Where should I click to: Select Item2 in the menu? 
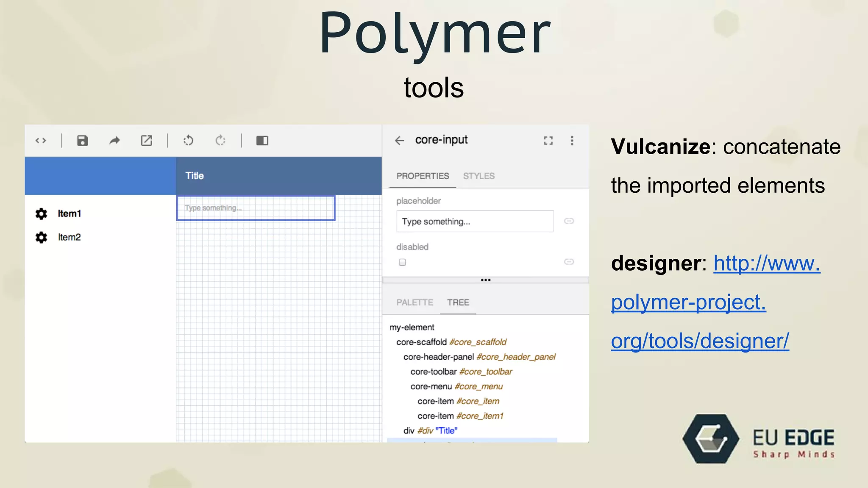[x=70, y=237]
